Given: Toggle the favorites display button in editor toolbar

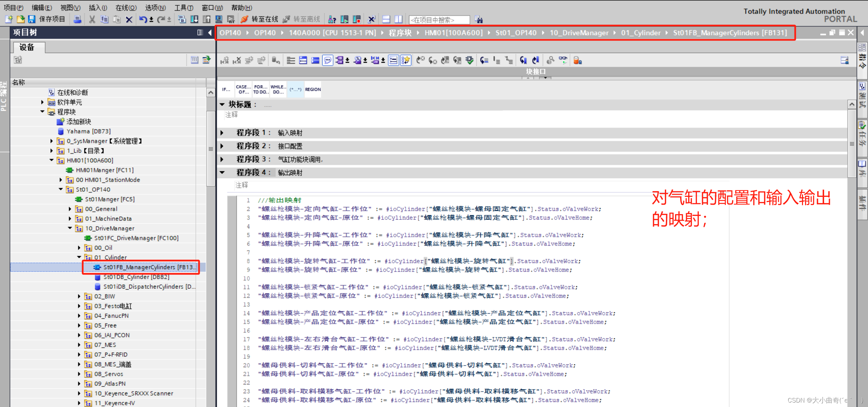Looking at the screenshot, I should (x=406, y=61).
